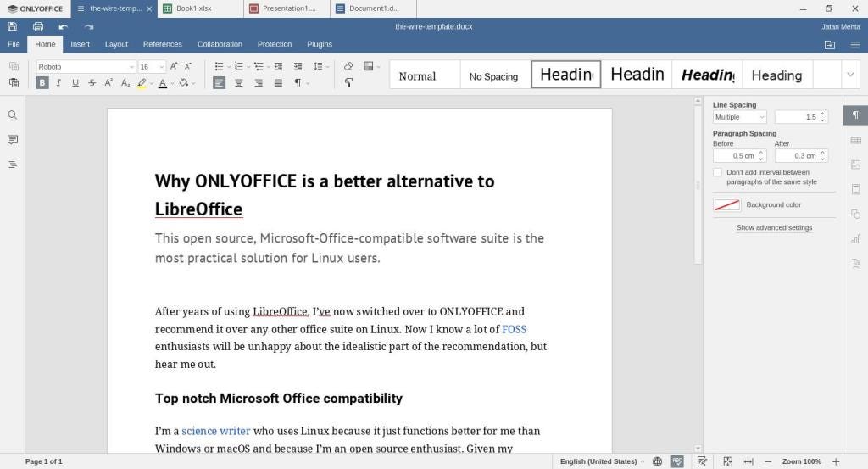868x469 pixels.
Task: Open the bullets list dropdown
Action: (229, 67)
